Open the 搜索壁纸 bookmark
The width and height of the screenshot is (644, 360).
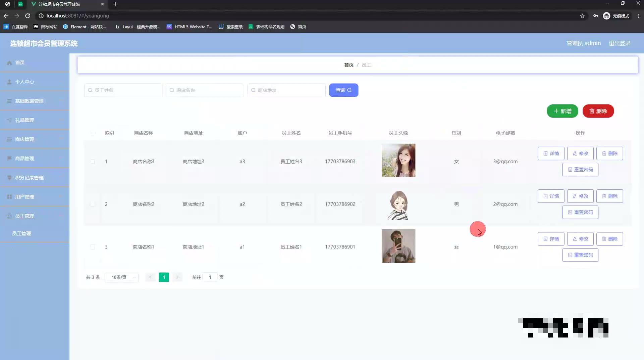tap(231, 27)
